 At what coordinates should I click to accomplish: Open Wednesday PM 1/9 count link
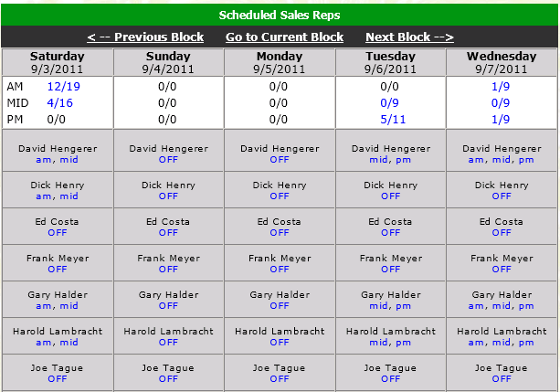click(502, 119)
